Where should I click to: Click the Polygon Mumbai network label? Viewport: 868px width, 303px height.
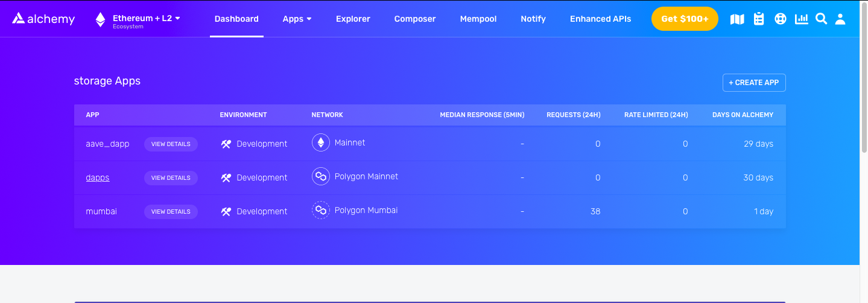point(366,210)
